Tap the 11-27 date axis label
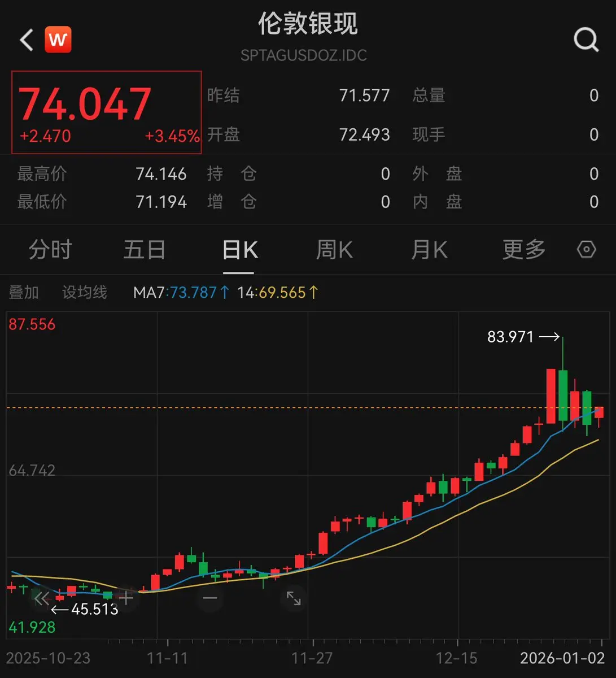 (x=312, y=658)
